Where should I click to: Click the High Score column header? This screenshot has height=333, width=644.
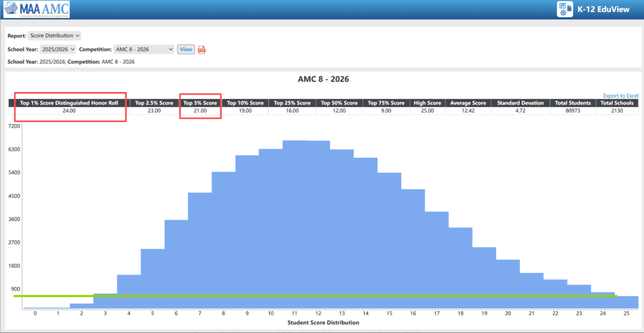[427, 103]
